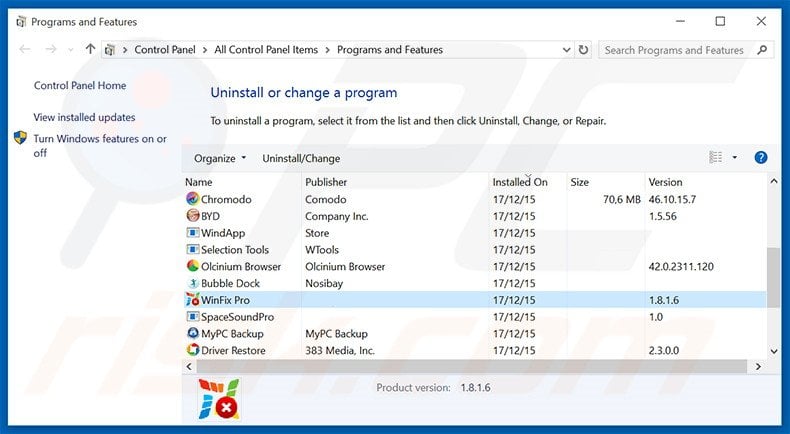Screen dimensions: 790x434
Task: Open the Organize dropdown menu
Action: [220, 158]
